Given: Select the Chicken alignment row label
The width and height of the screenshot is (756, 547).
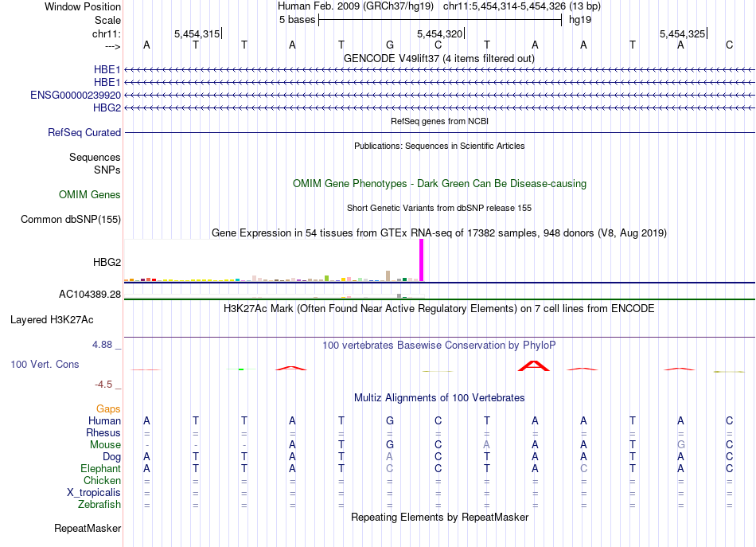Looking at the screenshot, I should [102, 480].
